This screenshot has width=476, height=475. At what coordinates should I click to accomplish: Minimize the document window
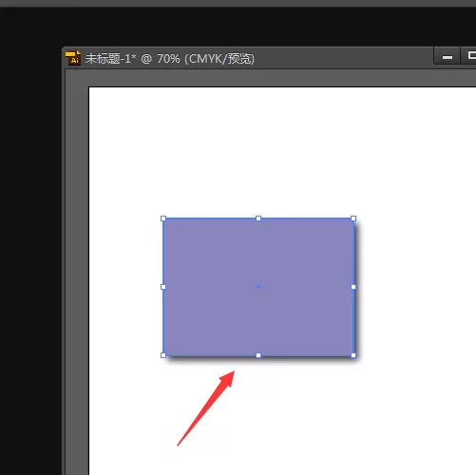pos(447,57)
